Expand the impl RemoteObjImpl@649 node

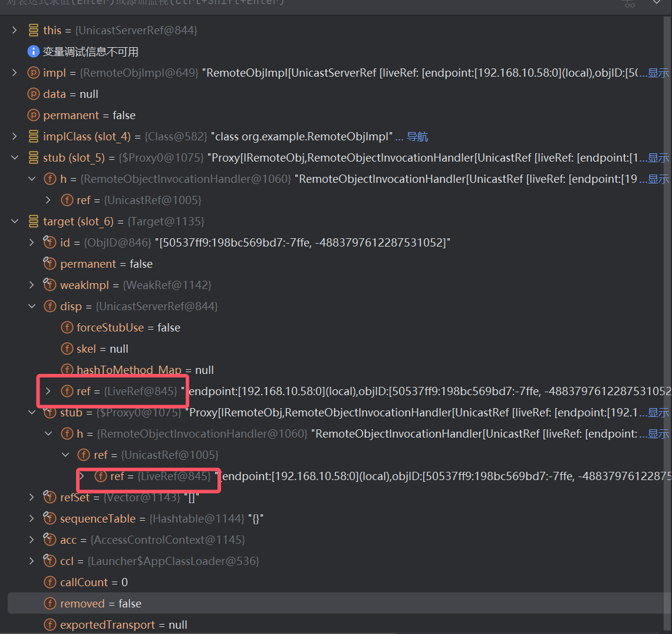15,73
